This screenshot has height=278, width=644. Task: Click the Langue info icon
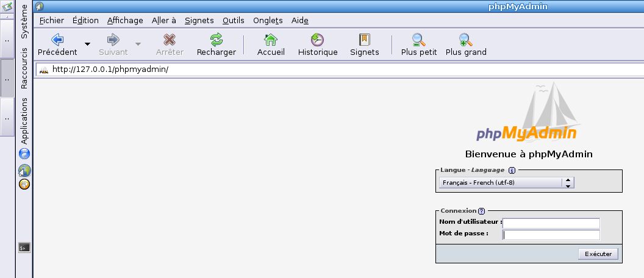tap(512, 170)
